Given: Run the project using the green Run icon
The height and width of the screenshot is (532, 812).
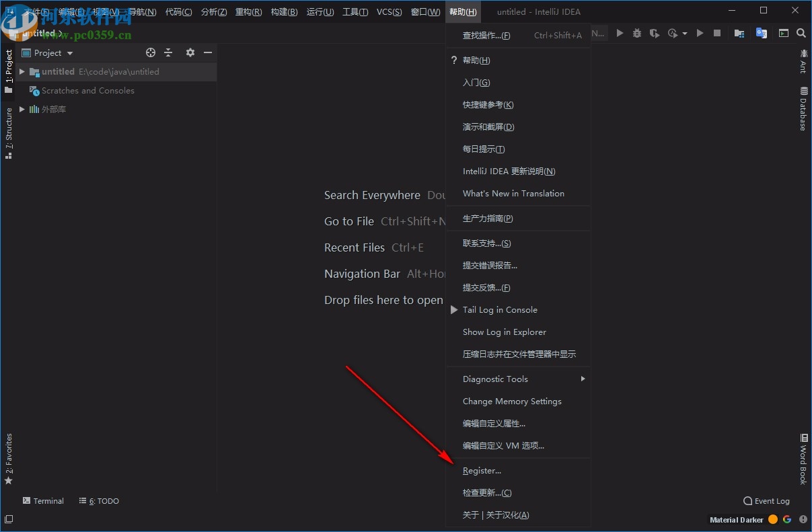Looking at the screenshot, I should pos(619,32).
